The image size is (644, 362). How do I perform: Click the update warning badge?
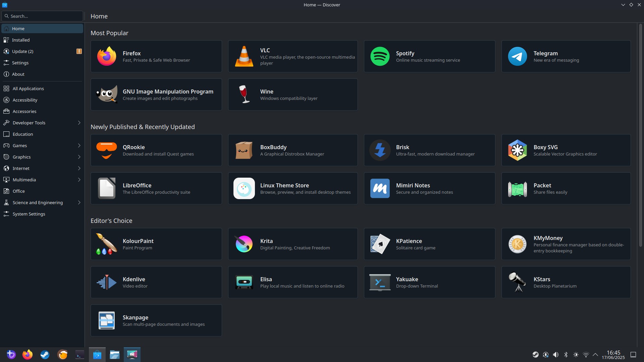tap(79, 51)
